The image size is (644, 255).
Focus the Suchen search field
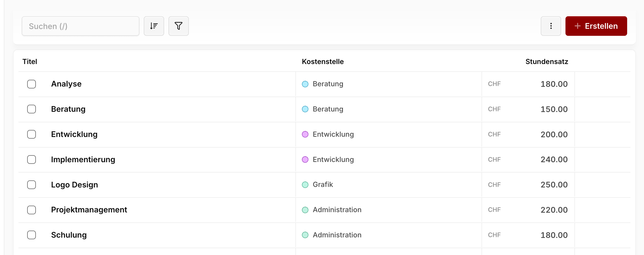pos(80,26)
